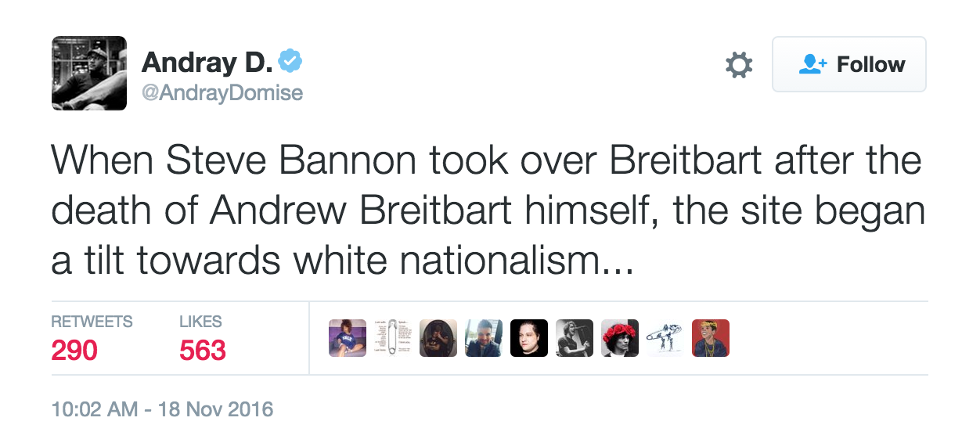Viewport: 980px width, 432px height.
Task: Open the safety pin sketch avatar
Action: 665,338
